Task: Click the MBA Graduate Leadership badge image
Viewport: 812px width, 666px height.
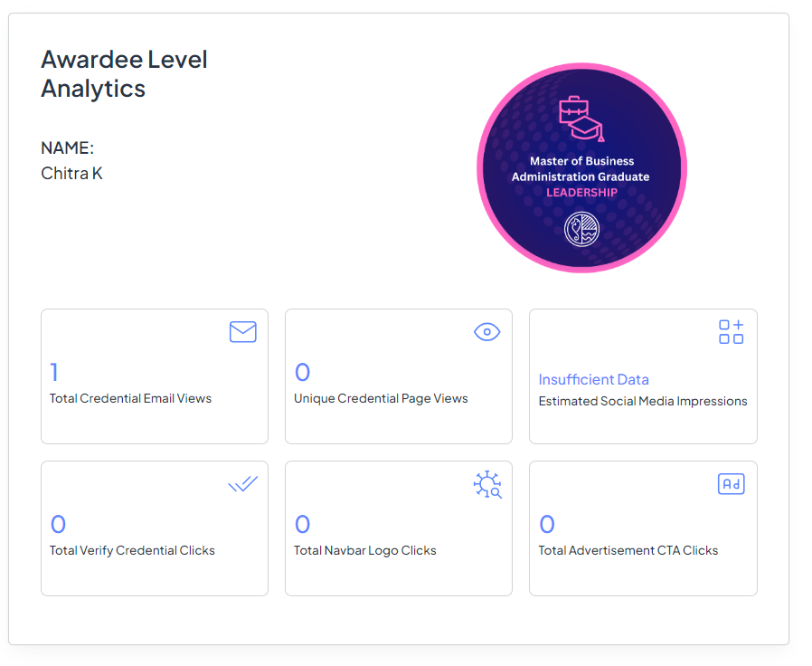Action: (x=581, y=168)
